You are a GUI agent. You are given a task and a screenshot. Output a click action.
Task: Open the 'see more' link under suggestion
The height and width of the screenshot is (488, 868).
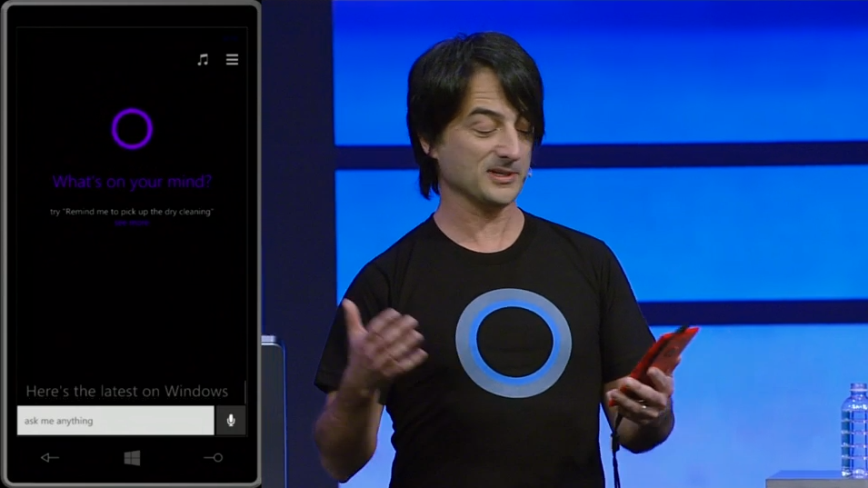click(132, 223)
